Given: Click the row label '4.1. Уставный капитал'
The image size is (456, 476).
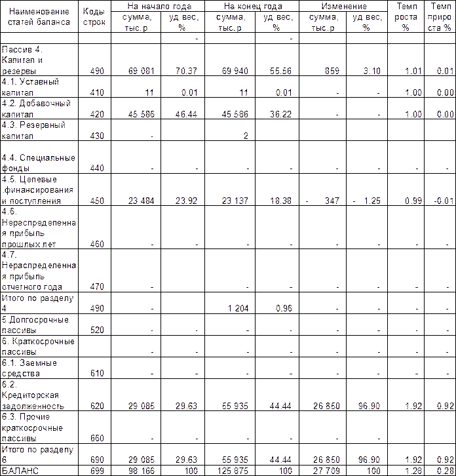Looking at the screenshot, I should point(30,87).
